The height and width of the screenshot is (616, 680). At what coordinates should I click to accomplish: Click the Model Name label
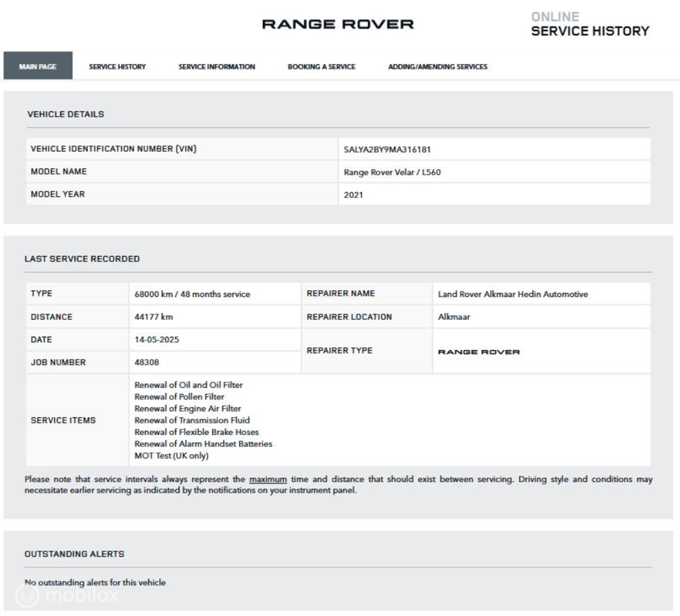click(59, 171)
